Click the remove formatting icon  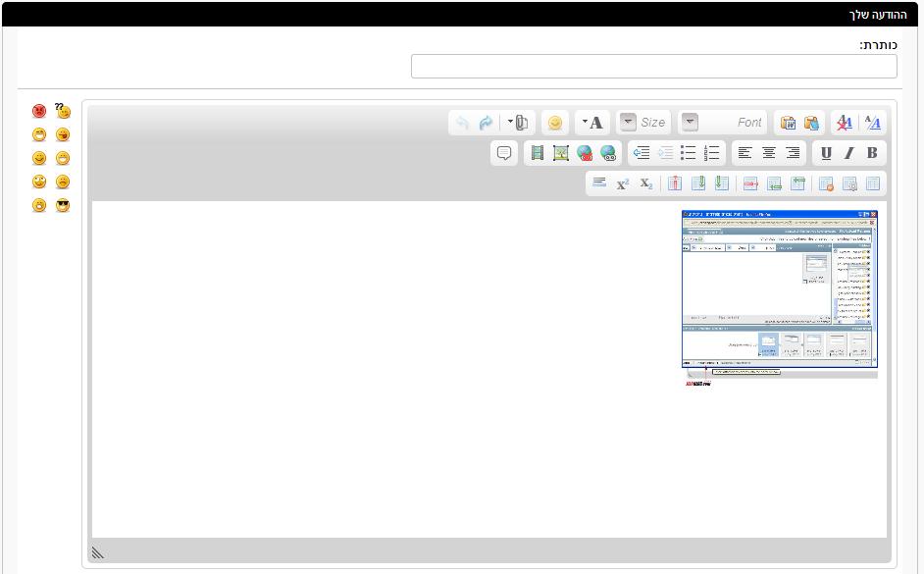[844, 123]
